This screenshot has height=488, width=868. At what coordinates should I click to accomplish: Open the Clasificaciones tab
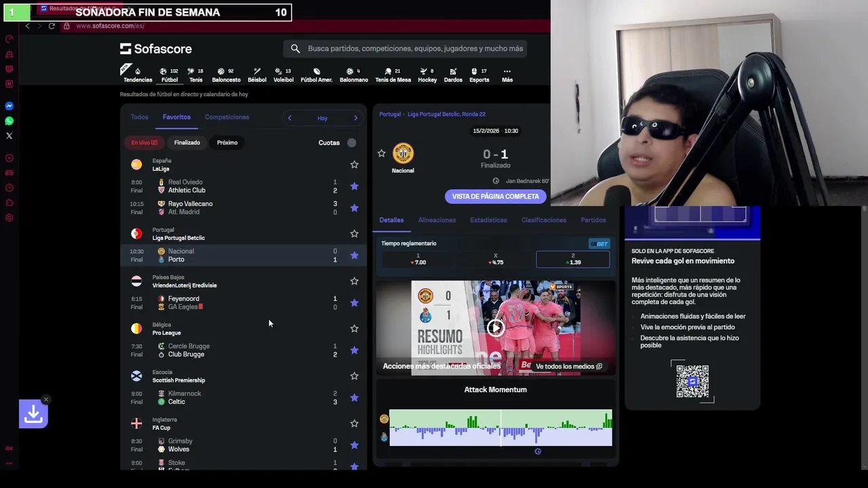[543, 220]
